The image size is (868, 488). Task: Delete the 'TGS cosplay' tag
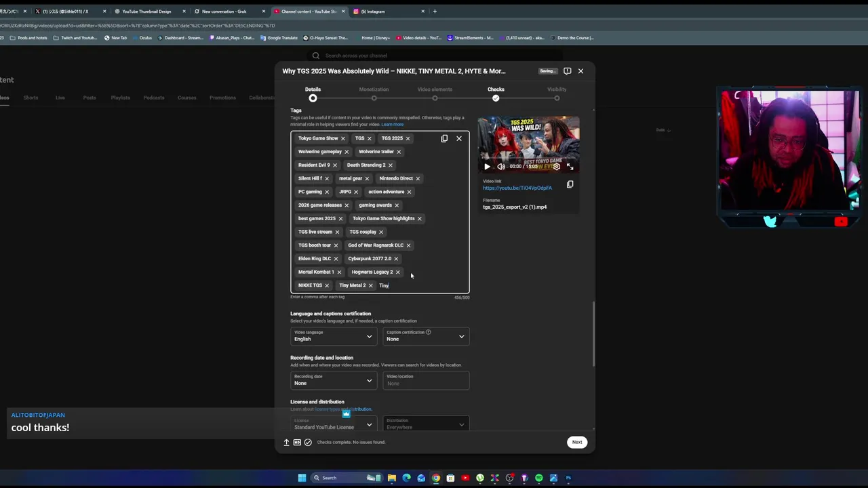(381, 232)
